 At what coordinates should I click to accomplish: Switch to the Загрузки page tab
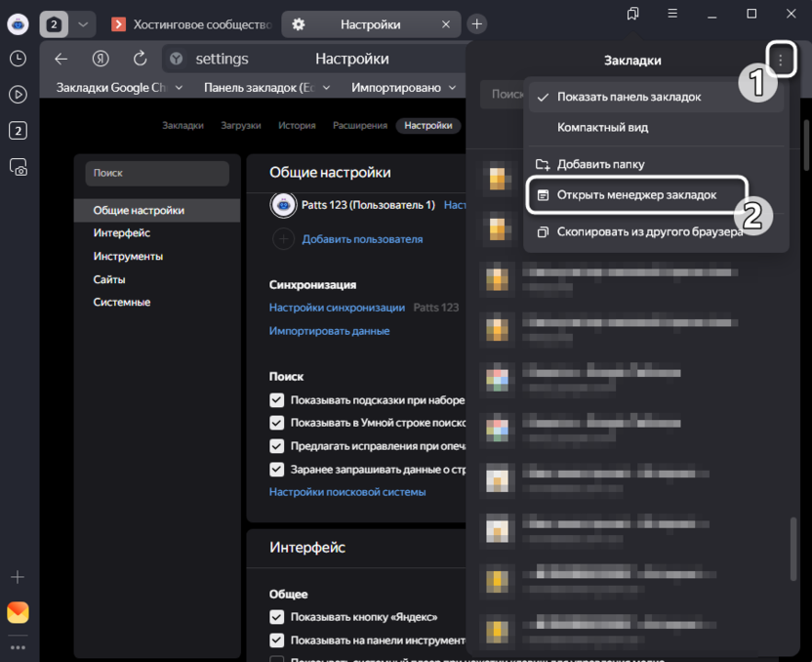click(x=241, y=125)
